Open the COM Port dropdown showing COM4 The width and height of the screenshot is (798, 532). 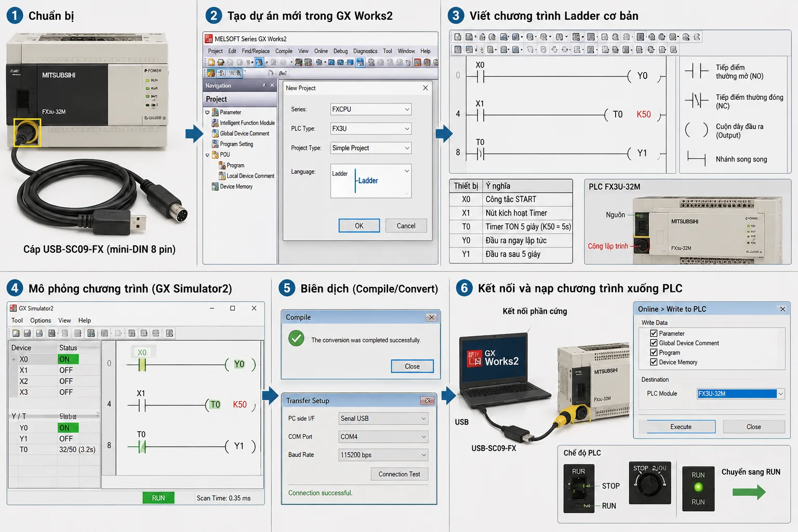383,436
